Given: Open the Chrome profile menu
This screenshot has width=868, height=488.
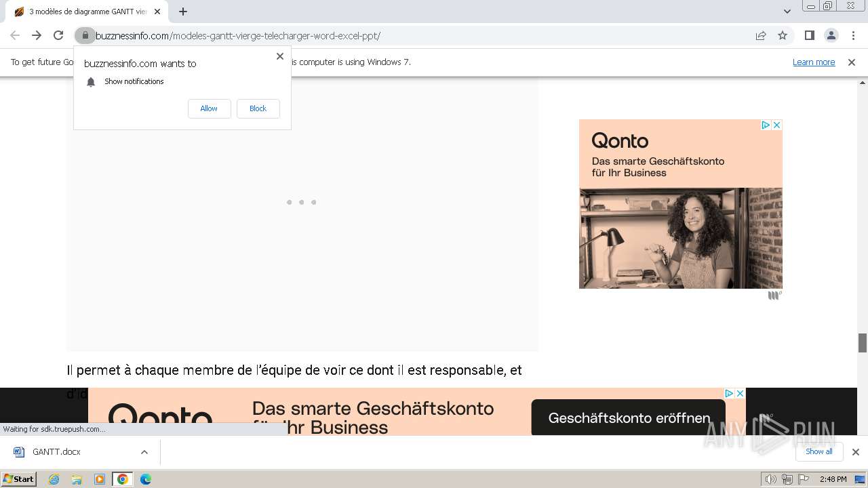Looking at the screenshot, I should (831, 35).
